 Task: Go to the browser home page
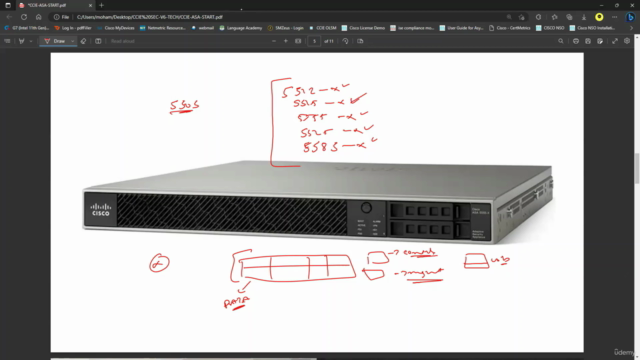coord(38,17)
